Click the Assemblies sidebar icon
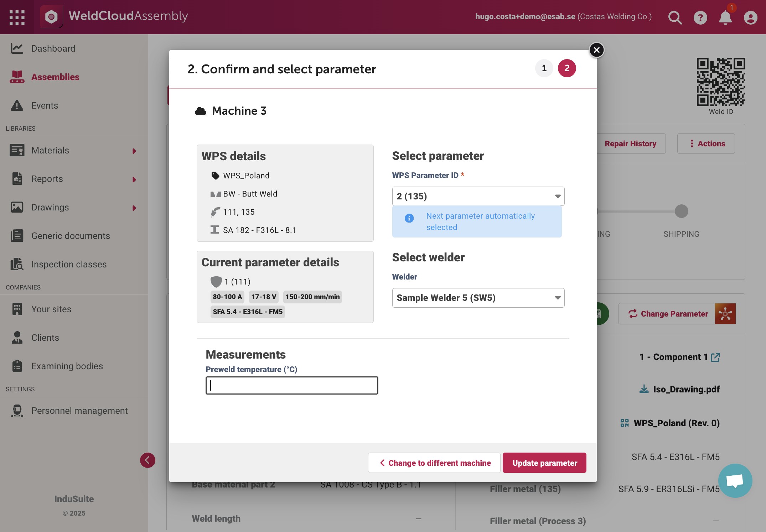766x532 pixels. (x=17, y=77)
